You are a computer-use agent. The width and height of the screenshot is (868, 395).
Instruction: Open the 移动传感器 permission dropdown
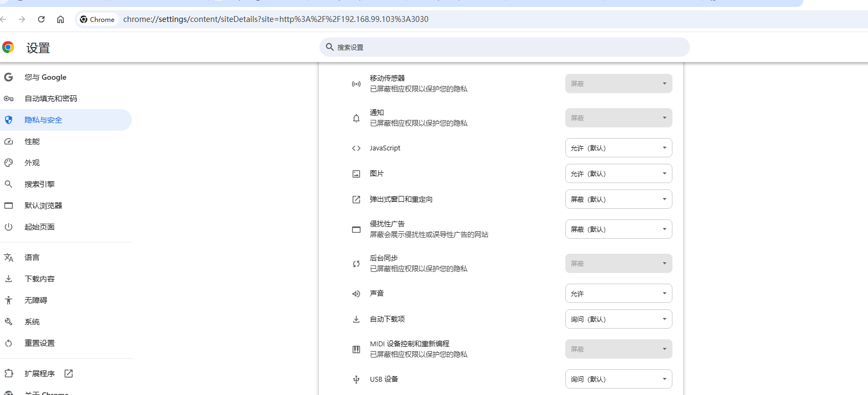[x=618, y=83]
